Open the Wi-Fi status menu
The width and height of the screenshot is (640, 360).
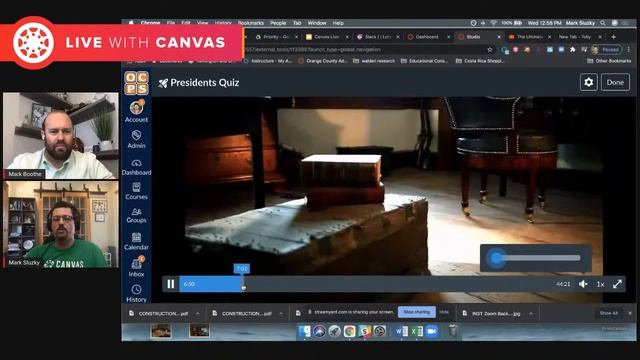[493, 23]
